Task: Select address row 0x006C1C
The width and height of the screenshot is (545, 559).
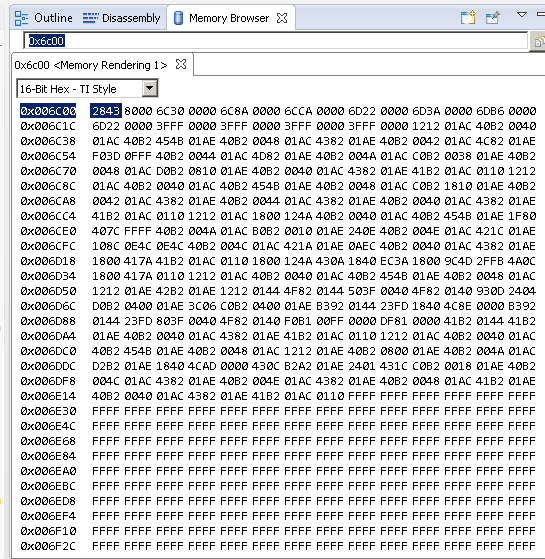Action: coord(48,126)
